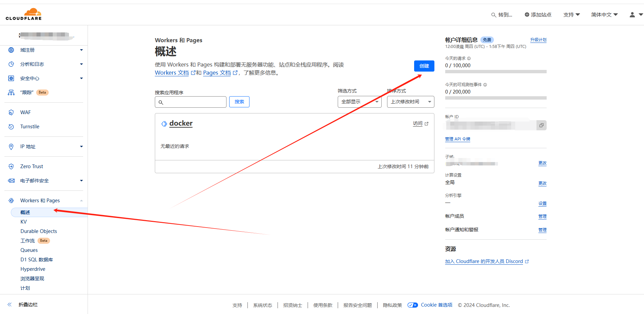This screenshot has width=644, height=314.
Task: Expand the 分析和日志 sidebar section
Action: coord(81,64)
